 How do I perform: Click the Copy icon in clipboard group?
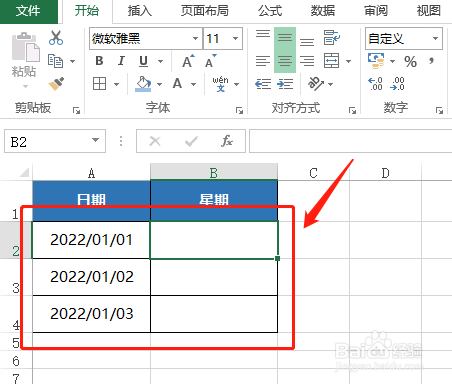(x=55, y=61)
